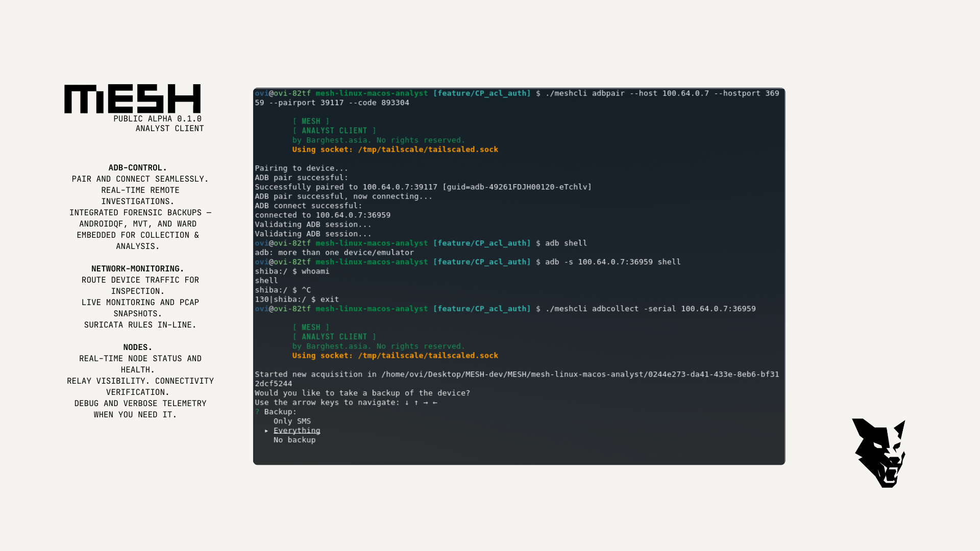
Task: Click the first '[ MESH ]' terminal banner
Action: (311, 121)
